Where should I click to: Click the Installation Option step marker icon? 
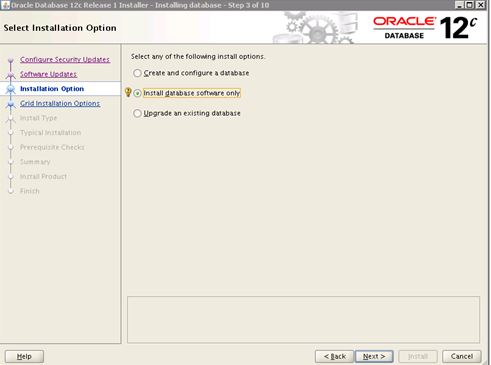click(x=11, y=89)
